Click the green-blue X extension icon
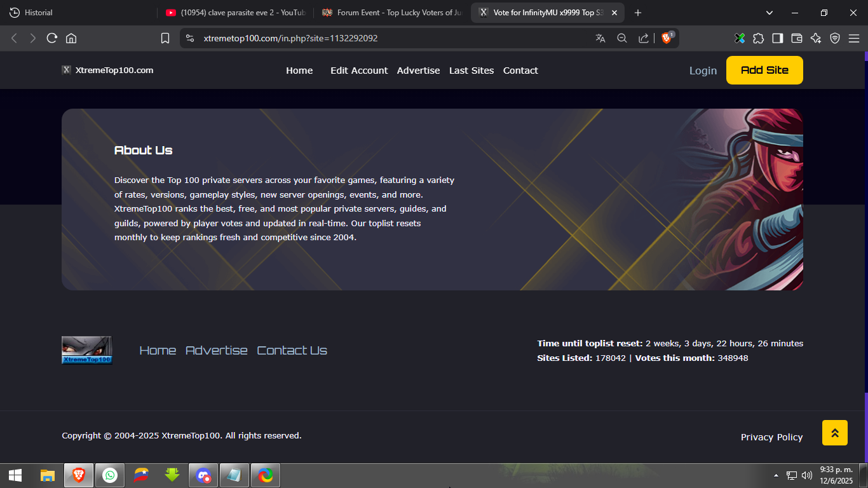The height and width of the screenshot is (488, 868). pyautogui.click(x=740, y=38)
